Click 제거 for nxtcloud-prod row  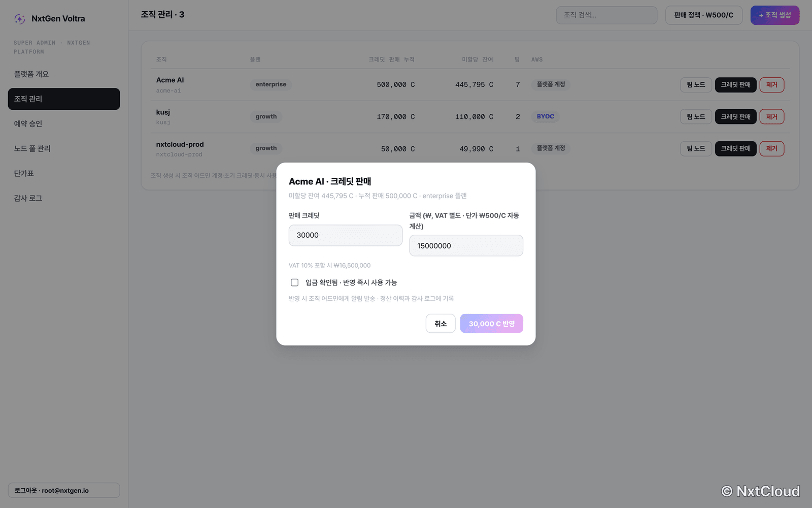point(772,149)
